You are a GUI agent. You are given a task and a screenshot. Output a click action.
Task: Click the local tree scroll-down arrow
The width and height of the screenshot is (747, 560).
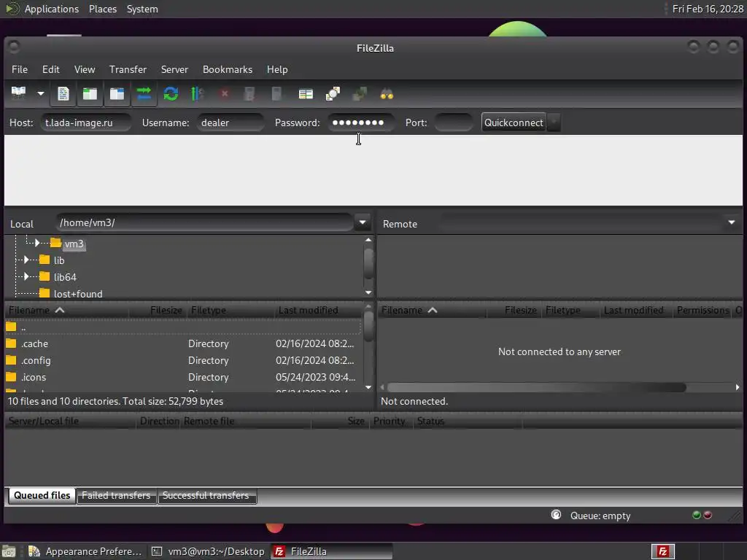point(368,292)
